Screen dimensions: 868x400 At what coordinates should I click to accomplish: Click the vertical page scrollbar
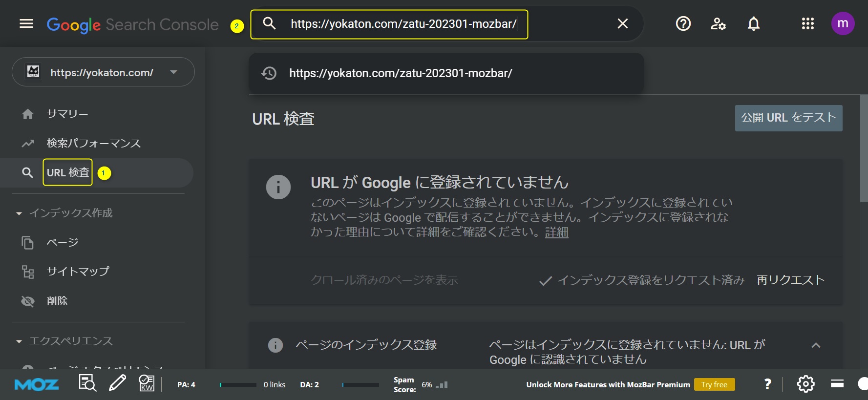pyautogui.click(x=864, y=148)
